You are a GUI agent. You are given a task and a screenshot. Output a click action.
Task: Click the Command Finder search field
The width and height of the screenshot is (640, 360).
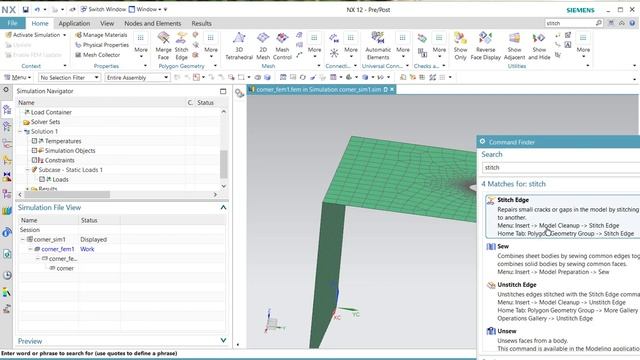(x=561, y=168)
